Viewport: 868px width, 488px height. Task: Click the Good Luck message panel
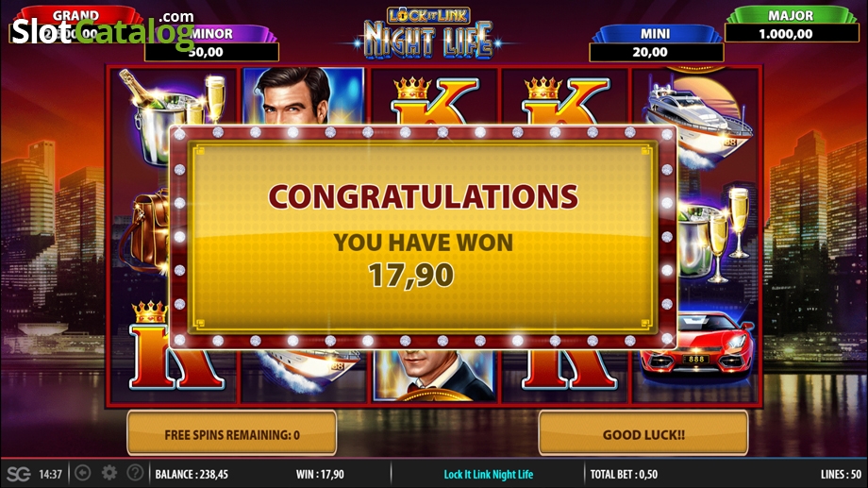[x=643, y=433]
